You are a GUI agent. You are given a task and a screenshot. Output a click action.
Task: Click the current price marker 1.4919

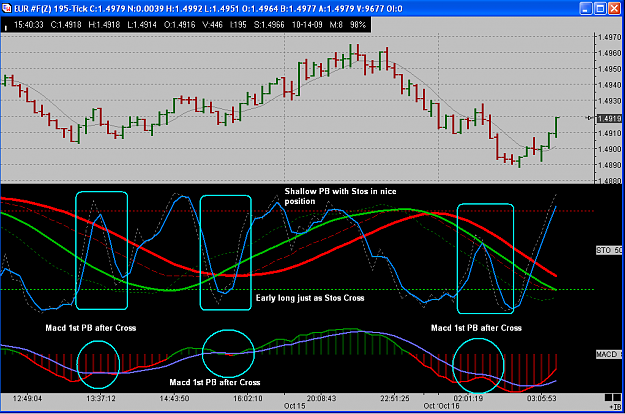tap(609, 118)
